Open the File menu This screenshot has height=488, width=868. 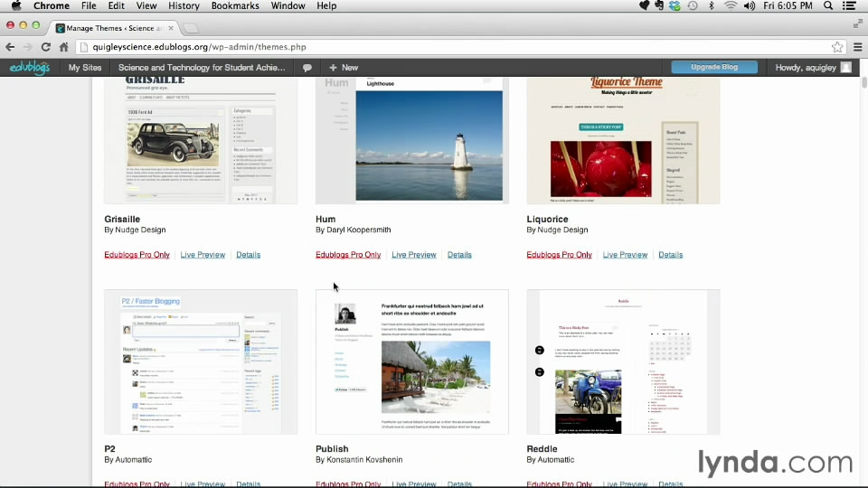tap(89, 5)
